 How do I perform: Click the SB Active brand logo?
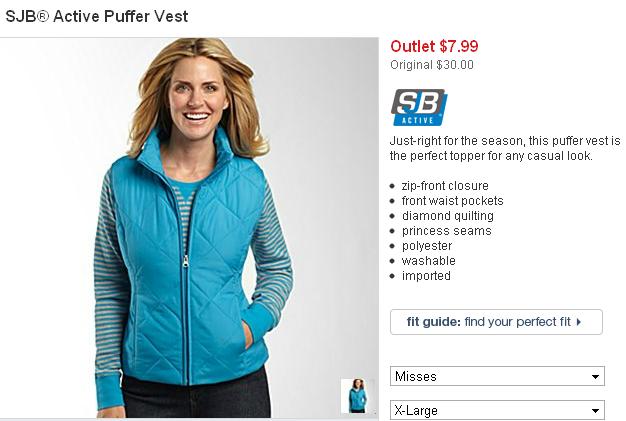419,107
